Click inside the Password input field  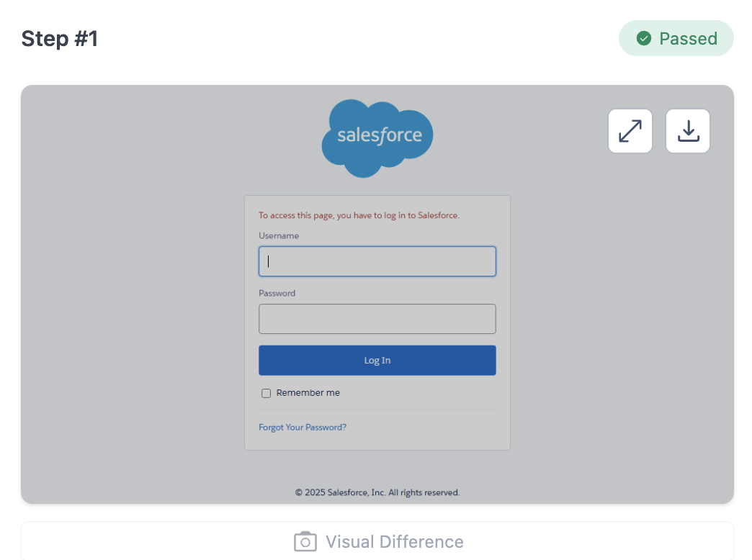[x=377, y=319]
